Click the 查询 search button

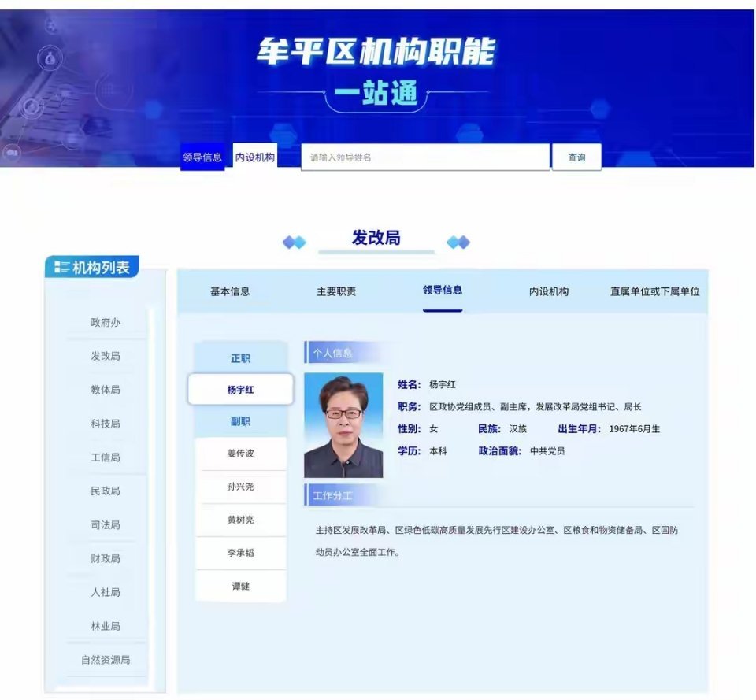576,157
